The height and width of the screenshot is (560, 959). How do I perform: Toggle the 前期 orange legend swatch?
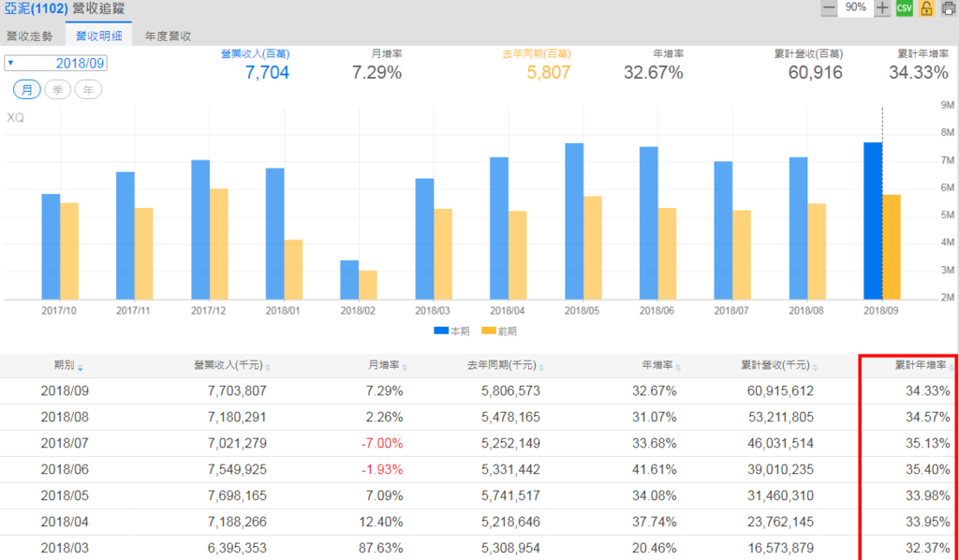[489, 331]
